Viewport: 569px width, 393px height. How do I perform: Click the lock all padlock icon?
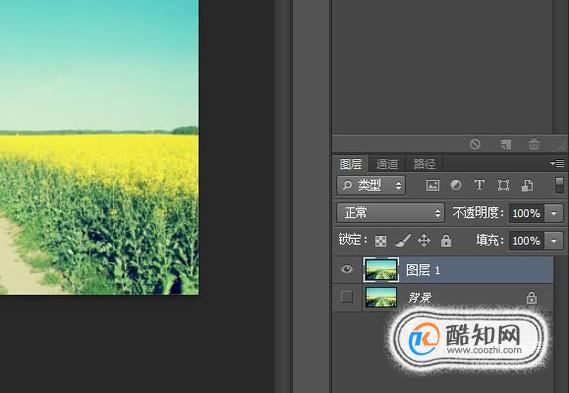coord(446,241)
